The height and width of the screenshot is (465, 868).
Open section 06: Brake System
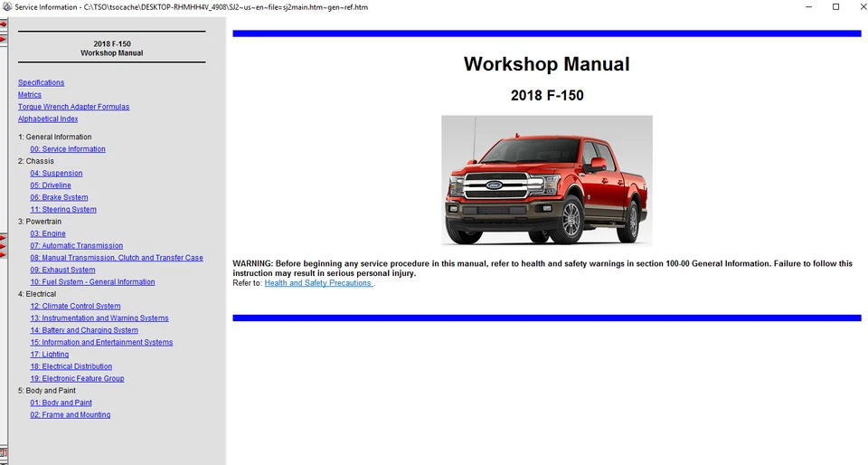tap(59, 197)
